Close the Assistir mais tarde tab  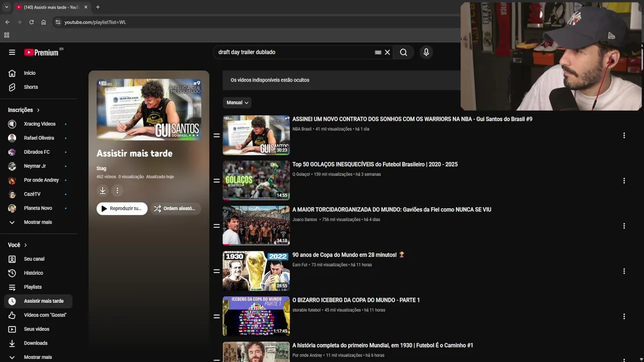coord(86,7)
